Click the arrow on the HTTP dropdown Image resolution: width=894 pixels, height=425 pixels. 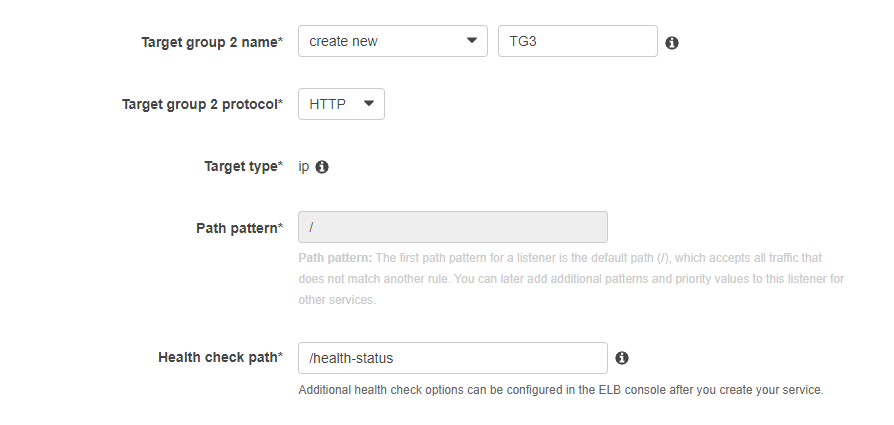coord(369,103)
